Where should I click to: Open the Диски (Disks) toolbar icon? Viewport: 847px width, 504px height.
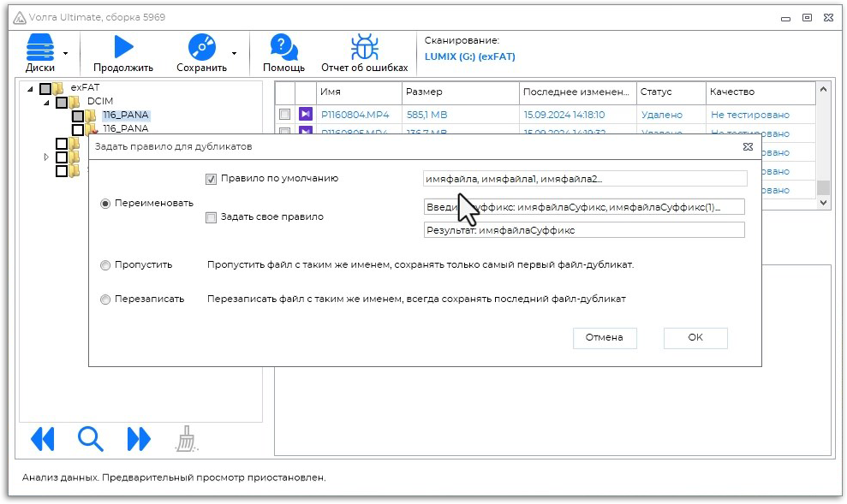pyautogui.click(x=40, y=47)
